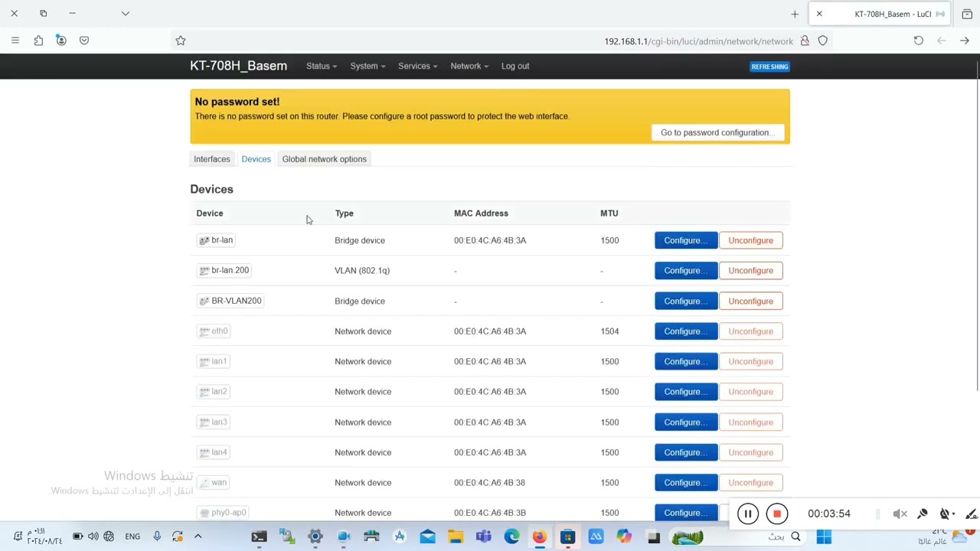This screenshot has height=551, width=980.
Task: Pause the screen recording
Action: tap(748, 514)
